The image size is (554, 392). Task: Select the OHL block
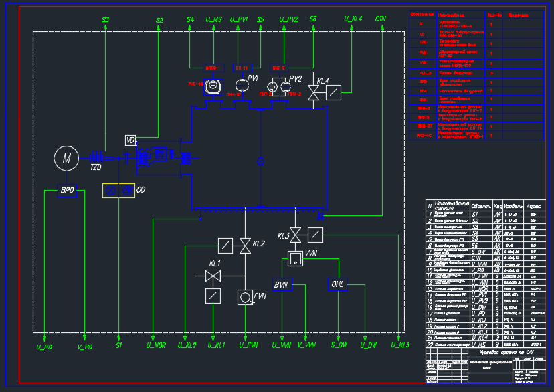point(339,284)
